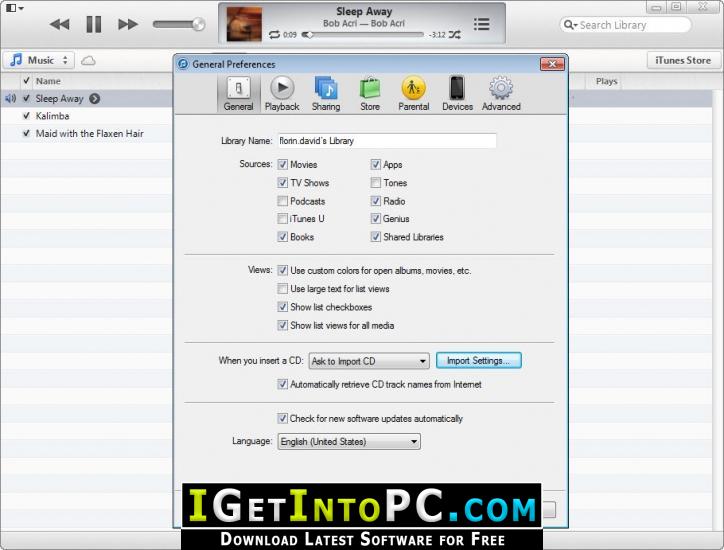
Task: Uncheck the TV Shows source
Action: (x=283, y=182)
